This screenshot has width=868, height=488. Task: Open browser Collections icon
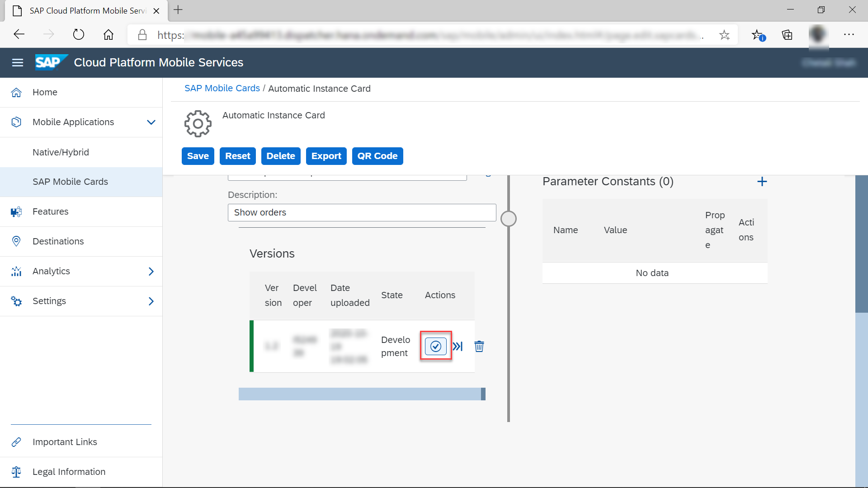[x=787, y=35]
